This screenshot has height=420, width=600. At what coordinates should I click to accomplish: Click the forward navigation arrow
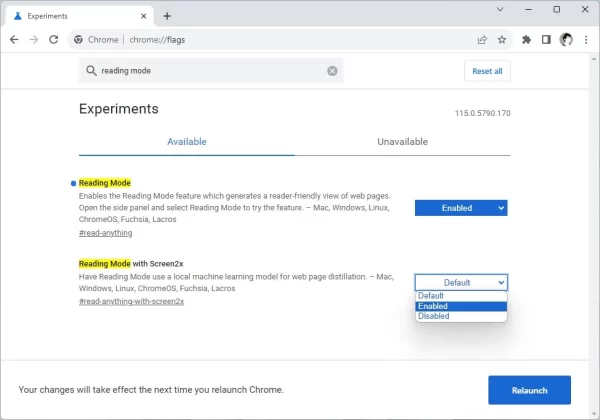click(34, 39)
